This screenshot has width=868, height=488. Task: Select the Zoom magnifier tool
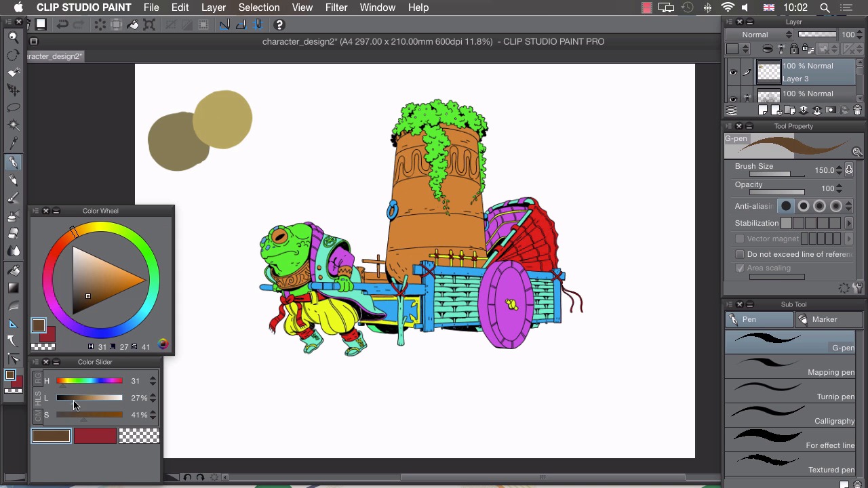coord(13,37)
